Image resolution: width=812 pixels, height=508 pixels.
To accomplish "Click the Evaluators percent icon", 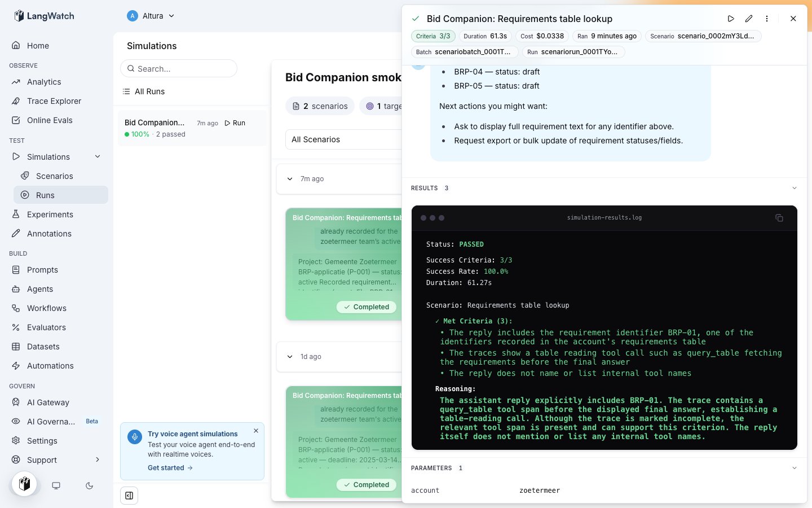I will tap(16, 327).
